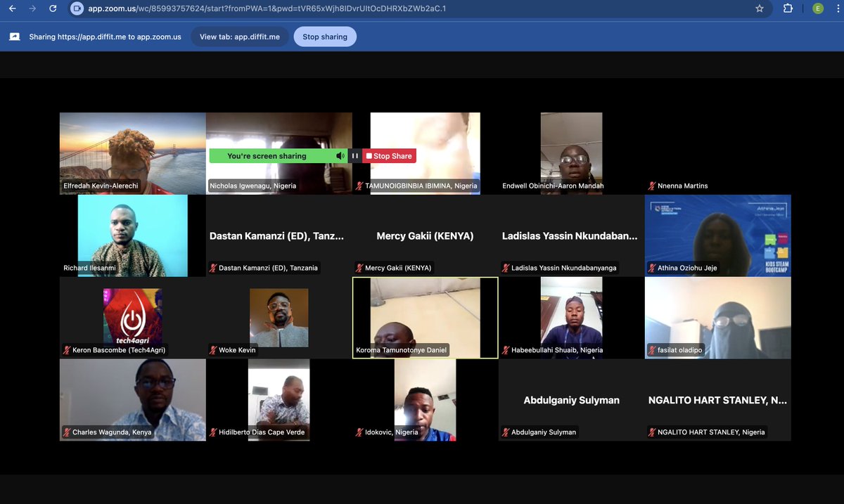Click muted mic icon beside NGALITO HART STANLEY label
Screen dimensions: 844x504
click(652, 432)
